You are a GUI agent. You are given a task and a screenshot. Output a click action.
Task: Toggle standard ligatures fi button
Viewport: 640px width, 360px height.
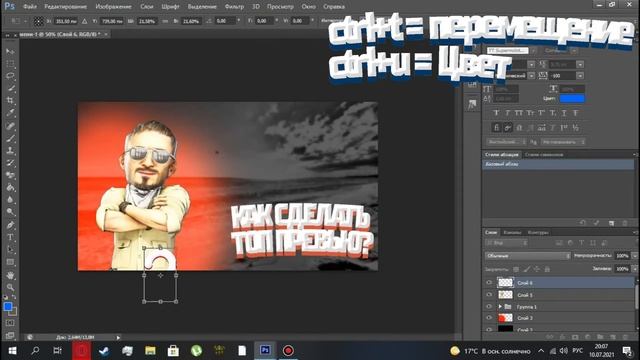496,128
